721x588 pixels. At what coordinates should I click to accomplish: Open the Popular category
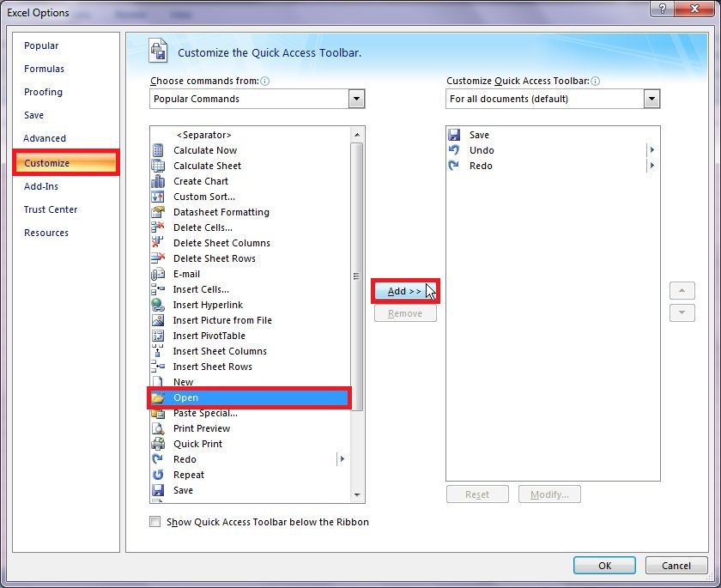(41, 45)
